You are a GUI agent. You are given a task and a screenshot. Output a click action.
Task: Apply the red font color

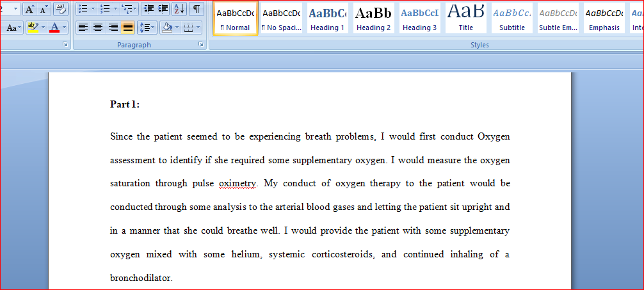[54, 28]
